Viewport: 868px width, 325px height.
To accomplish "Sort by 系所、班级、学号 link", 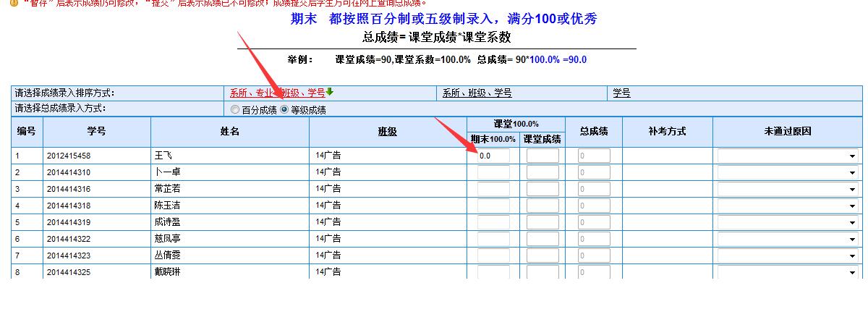I will 477,93.
